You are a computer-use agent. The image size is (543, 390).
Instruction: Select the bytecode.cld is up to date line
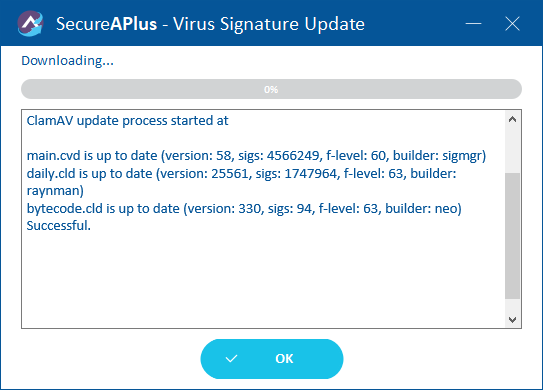coord(244,209)
